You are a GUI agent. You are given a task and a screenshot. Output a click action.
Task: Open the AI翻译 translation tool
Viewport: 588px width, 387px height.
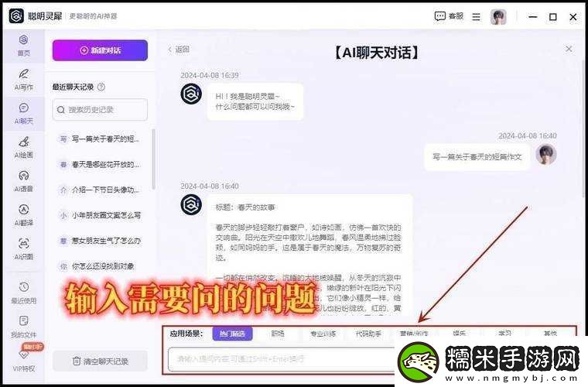[x=24, y=215]
